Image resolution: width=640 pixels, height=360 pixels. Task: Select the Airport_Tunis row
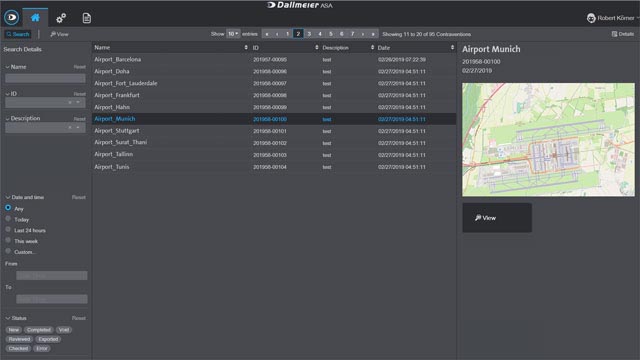pos(274,167)
